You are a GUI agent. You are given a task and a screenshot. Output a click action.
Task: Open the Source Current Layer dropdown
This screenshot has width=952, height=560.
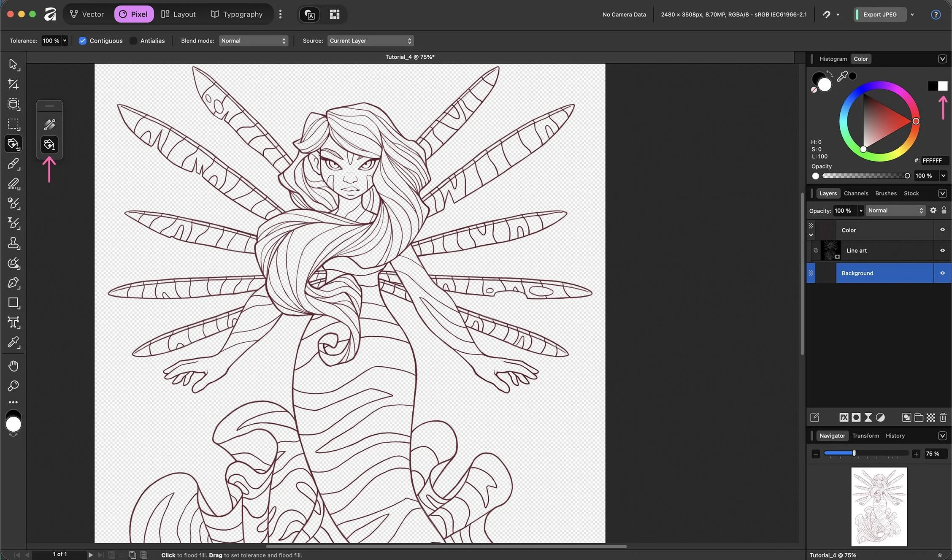pyautogui.click(x=370, y=41)
